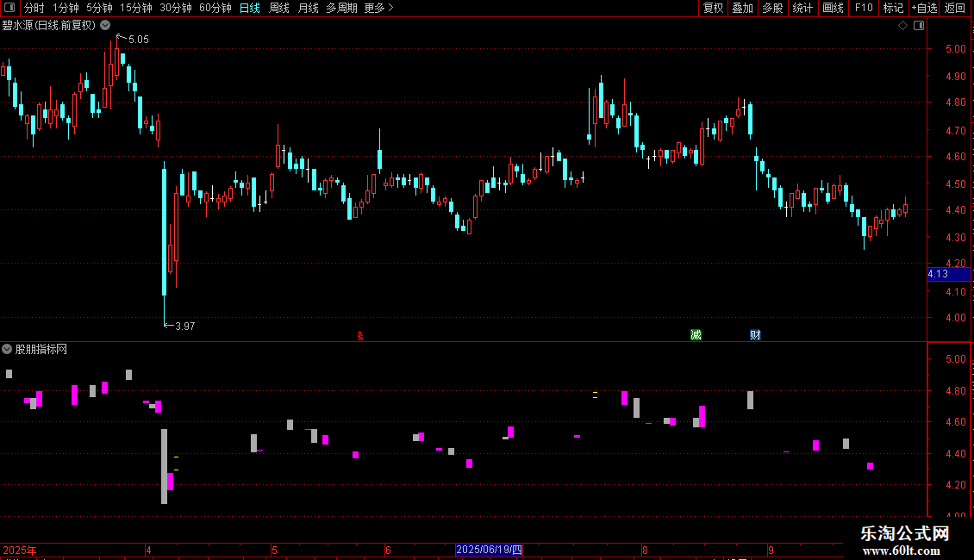Screen dimensions: 974x560
Task: Open 多周期 multi-period view
Action: tap(341, 8)
